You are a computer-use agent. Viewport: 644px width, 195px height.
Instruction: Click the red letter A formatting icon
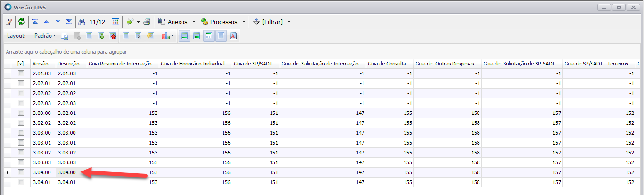point(233,36)
